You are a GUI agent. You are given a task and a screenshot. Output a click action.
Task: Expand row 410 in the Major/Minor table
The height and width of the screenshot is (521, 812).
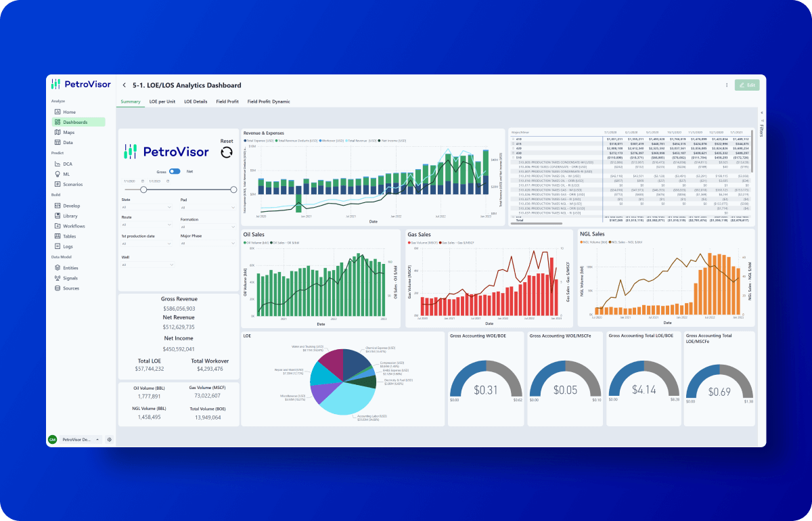512,137
